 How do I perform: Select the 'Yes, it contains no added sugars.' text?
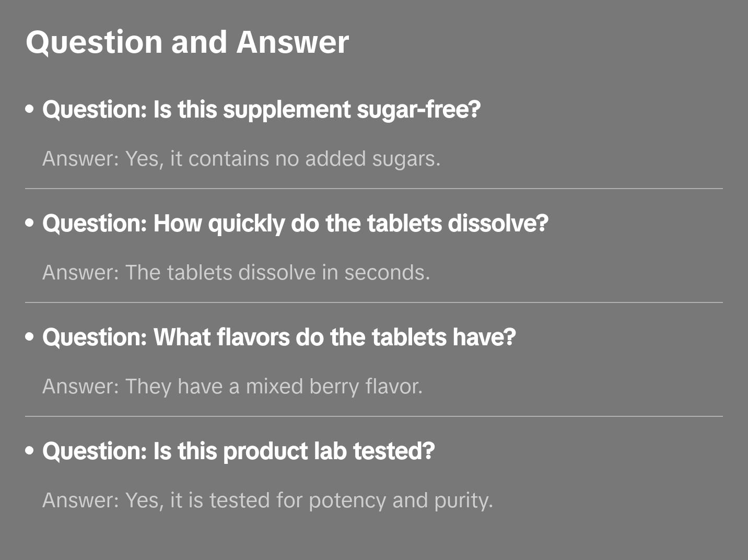point(283,159)
